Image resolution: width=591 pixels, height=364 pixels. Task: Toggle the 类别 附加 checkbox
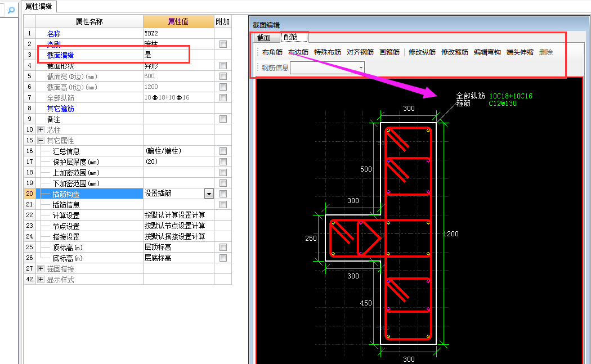click(223, 44)
